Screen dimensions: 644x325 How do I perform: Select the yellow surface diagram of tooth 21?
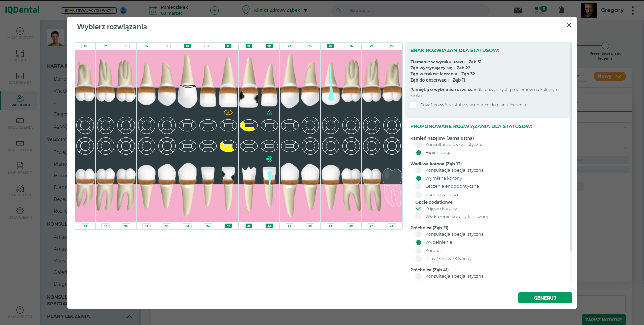[249, 125]
